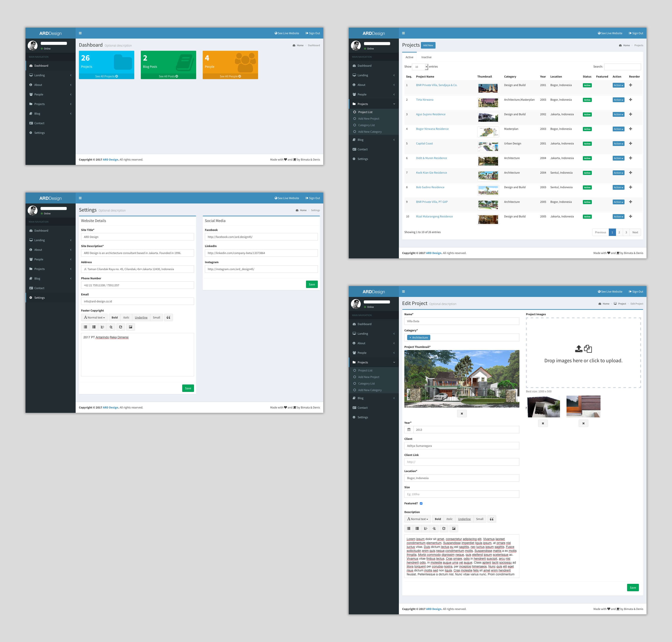Select the Active projects tab

(x=409, y=57)
